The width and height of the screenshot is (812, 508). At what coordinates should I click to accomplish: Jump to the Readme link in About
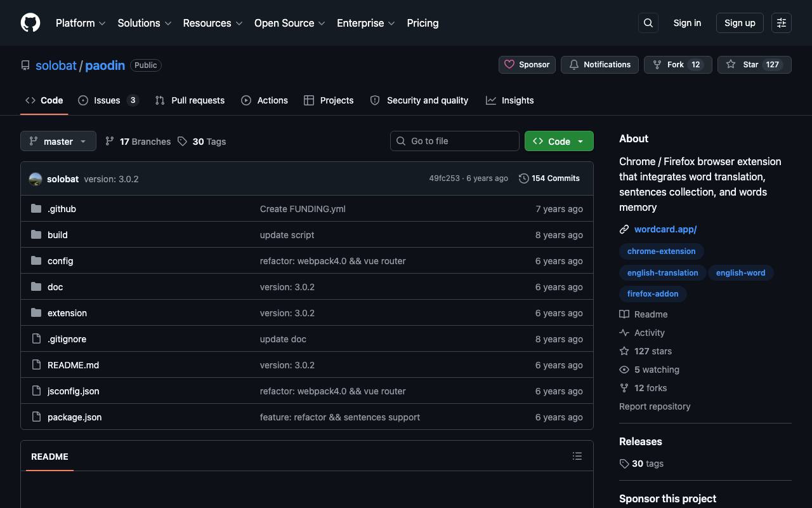[x=643, y=314]
